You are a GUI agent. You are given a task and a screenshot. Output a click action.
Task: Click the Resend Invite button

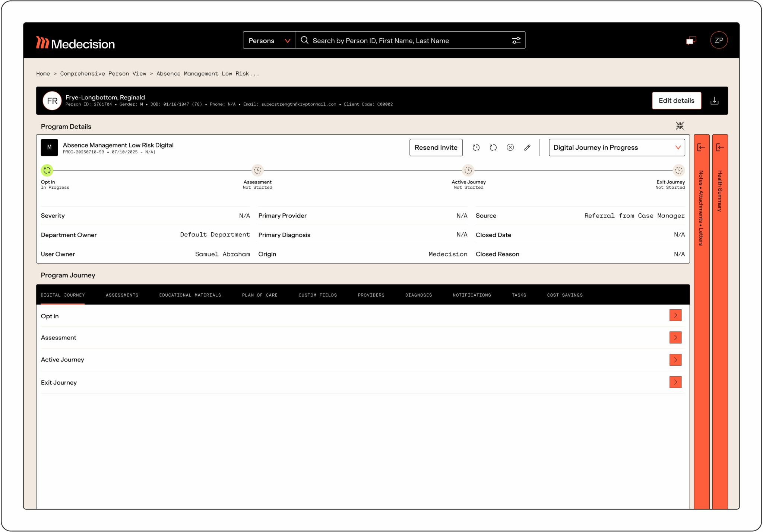[x=436, y=148]
